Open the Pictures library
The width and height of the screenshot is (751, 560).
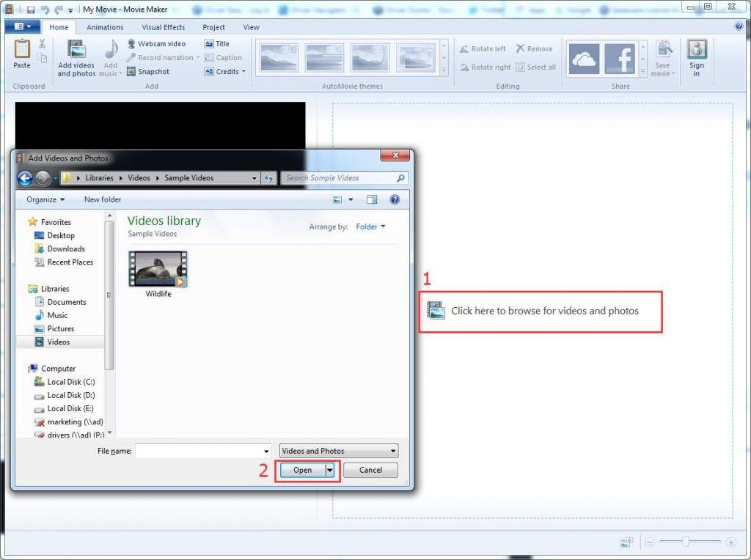click(x=60, y=329)
